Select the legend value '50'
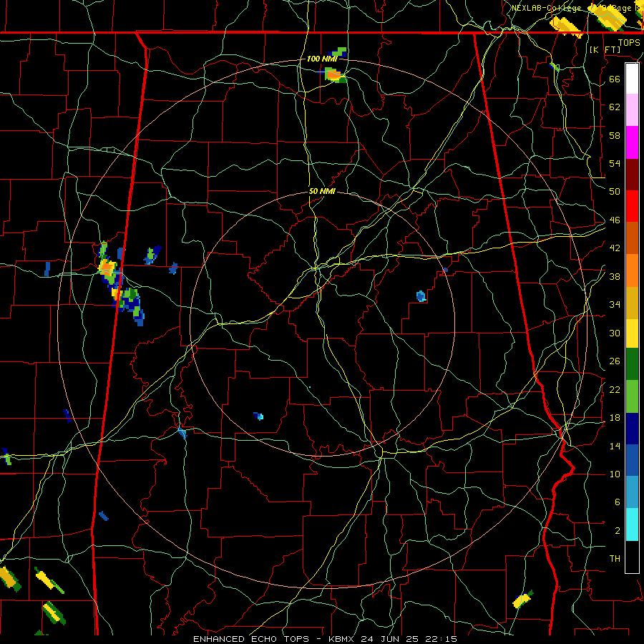Viewport: 644px width, 644px height. coord(615,191)
